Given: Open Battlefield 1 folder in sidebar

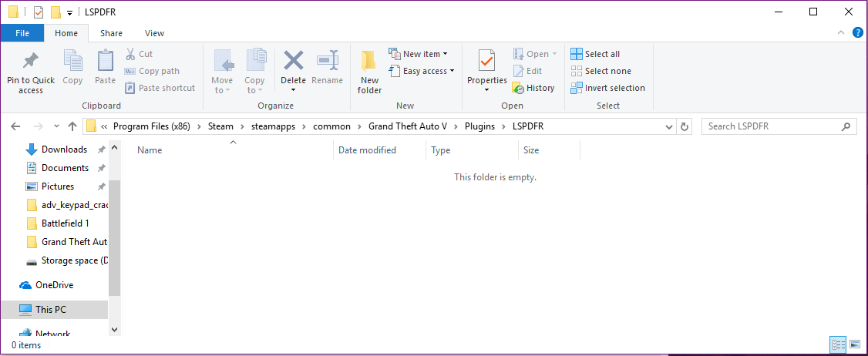Looking at the screenshot, I should [66, 223].
